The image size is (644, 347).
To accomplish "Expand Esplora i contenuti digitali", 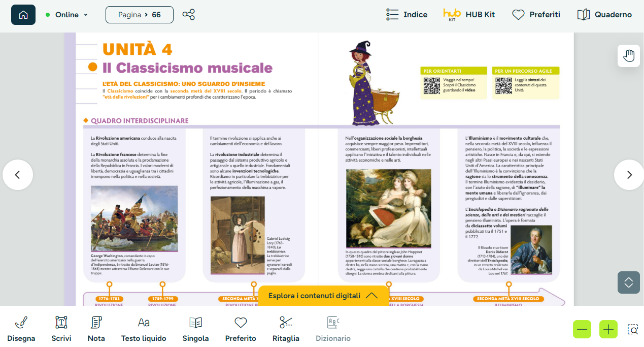I will pyautogui.click(x=323, y=296).
